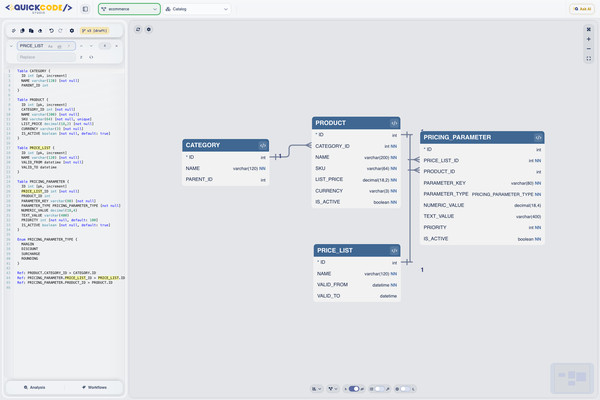The width and height of the screenshot is (600, 400).
Task: Click the Replace input field
Action: coord(46,57)
